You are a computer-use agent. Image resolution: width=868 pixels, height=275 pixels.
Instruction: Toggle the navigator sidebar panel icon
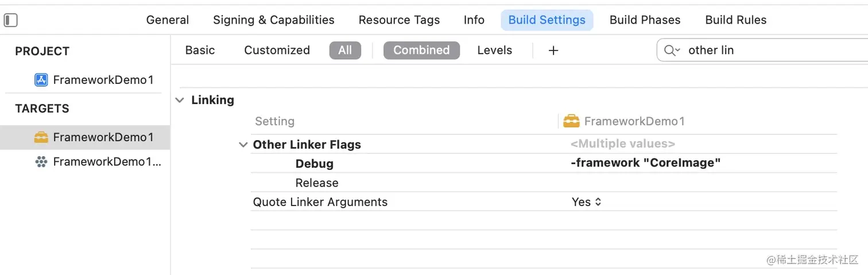coord(11,20)
